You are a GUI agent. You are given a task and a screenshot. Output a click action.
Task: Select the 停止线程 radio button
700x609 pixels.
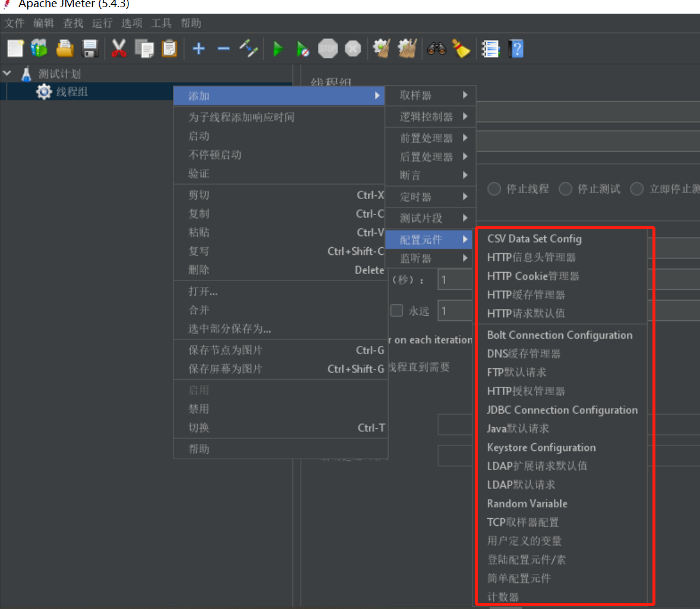[x=494, y=189]
